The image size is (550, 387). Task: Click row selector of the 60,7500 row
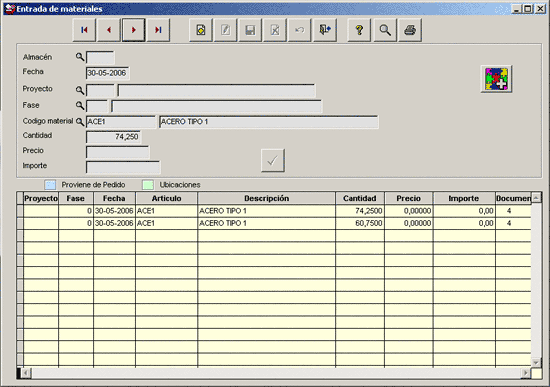(x=20, y=223)
